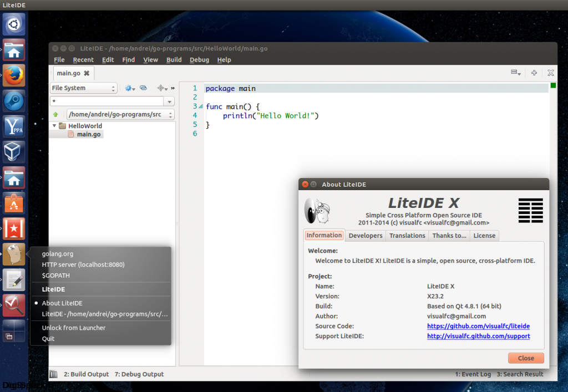Screen dimensions: 568x392
Task: Switch to the Developers tab in About dialog
Action: pyautogui.click(x=365, y=235)
